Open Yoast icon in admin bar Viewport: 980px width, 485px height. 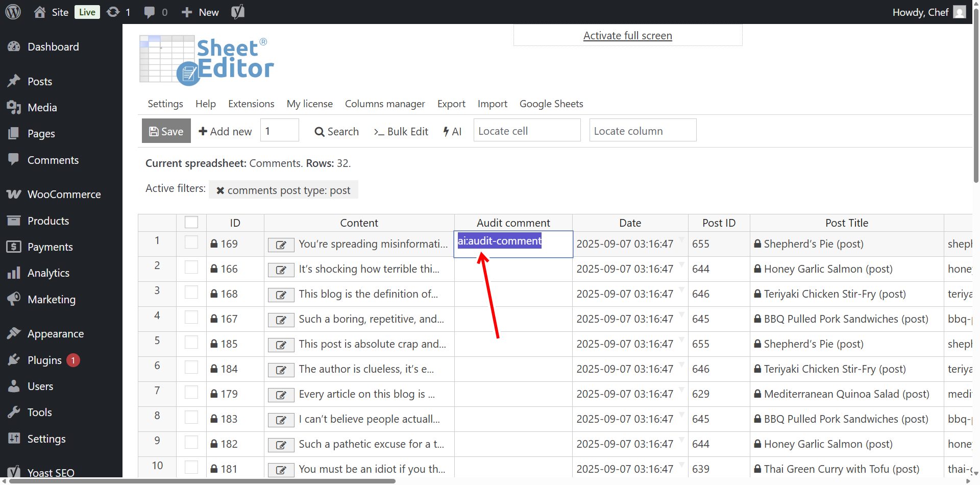click(x=238, y=12)
